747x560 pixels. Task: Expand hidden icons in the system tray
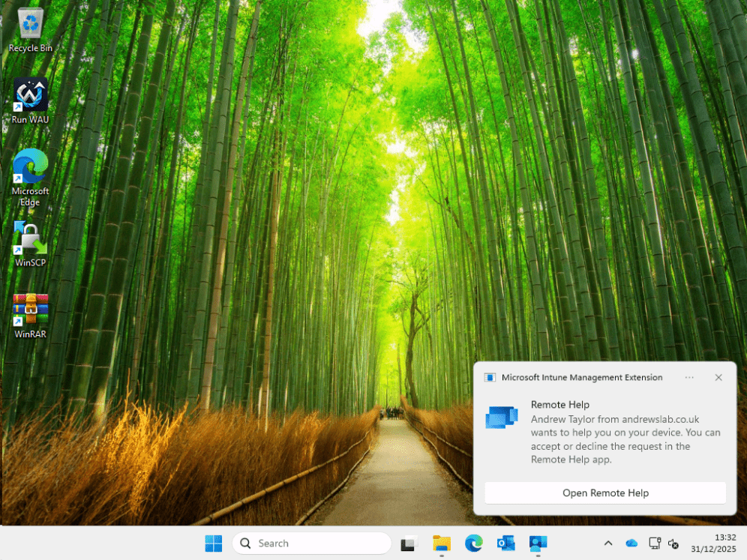click(608, 543)
